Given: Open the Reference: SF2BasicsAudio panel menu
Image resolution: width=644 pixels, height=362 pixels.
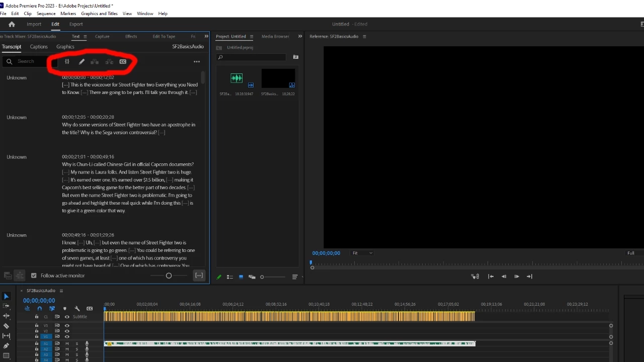Looking at the screenshot, I should coord(364,37).
